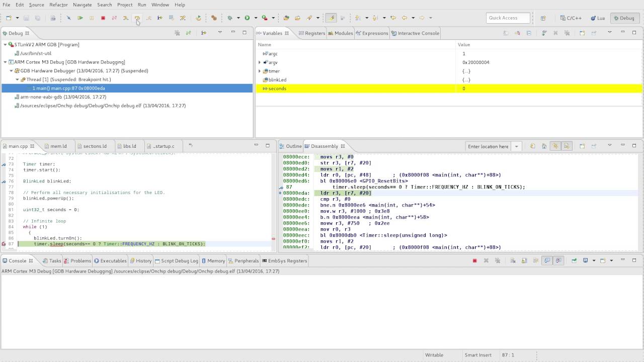
Task: Toggle the highlighted Toggle Mark Occurrences button
Action: tap(331, 18)
